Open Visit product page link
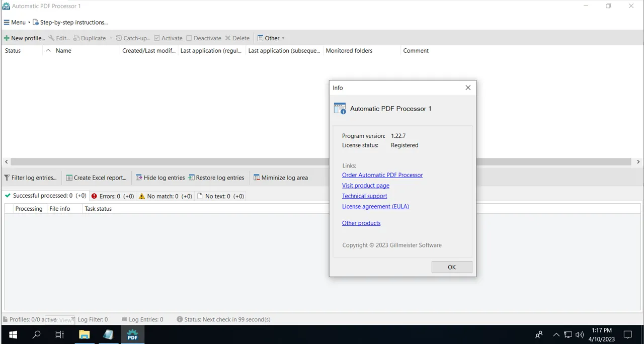 click(x=366, y=186)
